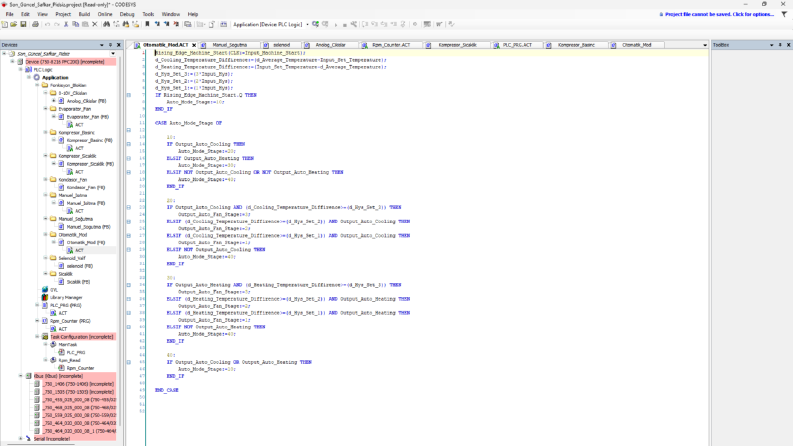The image size is (793, 446).
Task: Stop the application with the stop icon
Action: (344, 24)
